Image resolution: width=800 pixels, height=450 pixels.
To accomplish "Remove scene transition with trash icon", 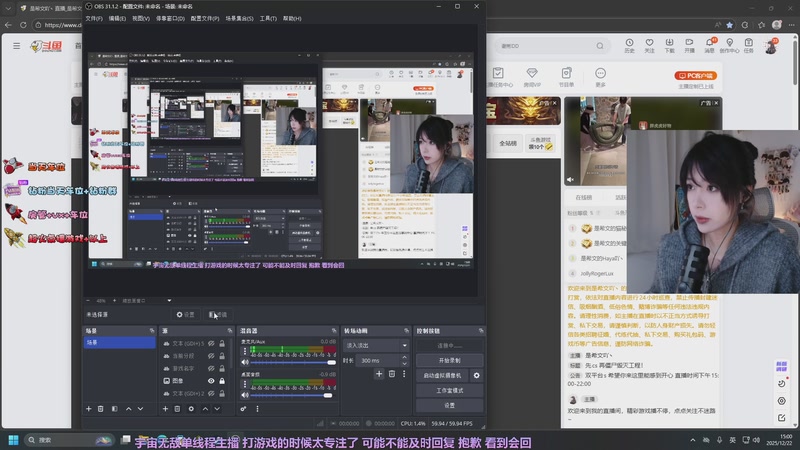I will [392, 374].
